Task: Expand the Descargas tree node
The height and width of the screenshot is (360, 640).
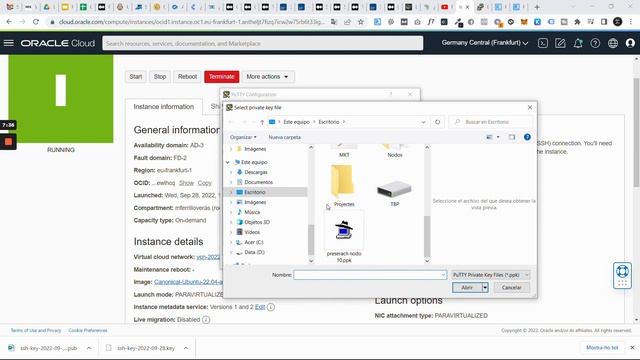Action: coord(231,172)
